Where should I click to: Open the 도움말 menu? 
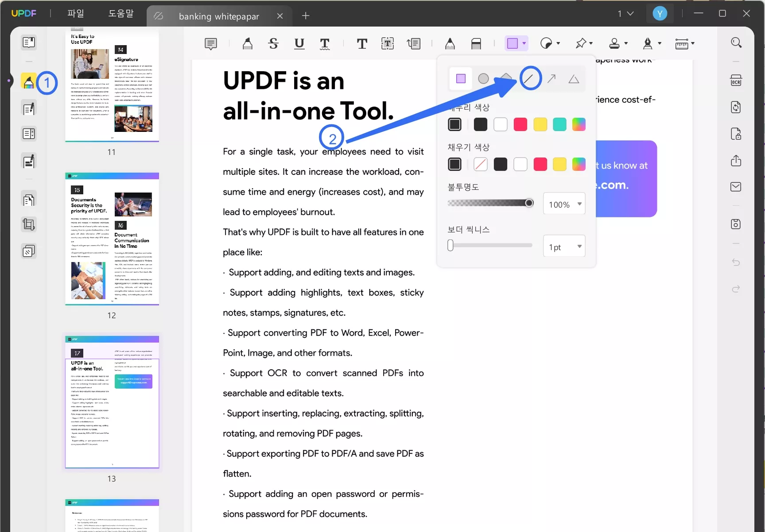pyautogui.click(x=121, y=14)
